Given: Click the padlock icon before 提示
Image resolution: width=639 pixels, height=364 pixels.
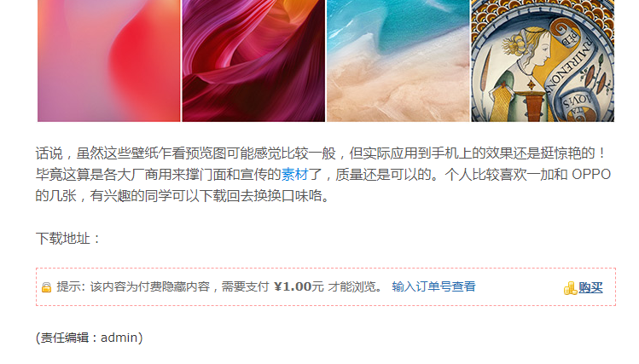Looking at the screenshot, I should coord(46,287).
